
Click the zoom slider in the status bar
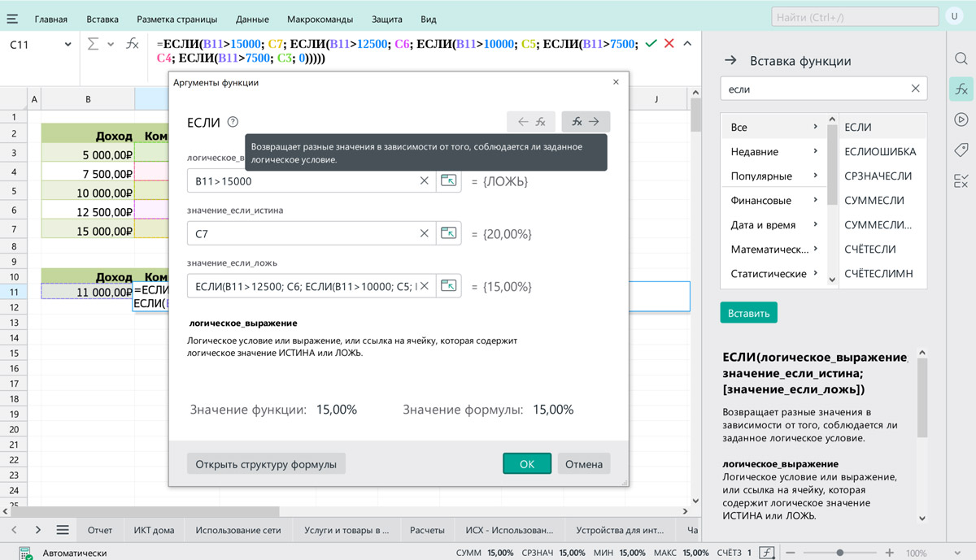[x=840, y=553]
